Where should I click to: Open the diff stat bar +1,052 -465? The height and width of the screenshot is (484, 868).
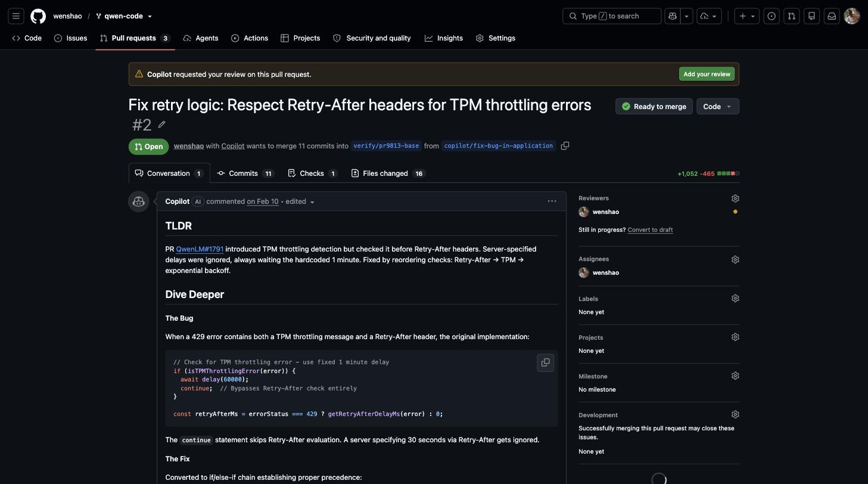[708, 173]
